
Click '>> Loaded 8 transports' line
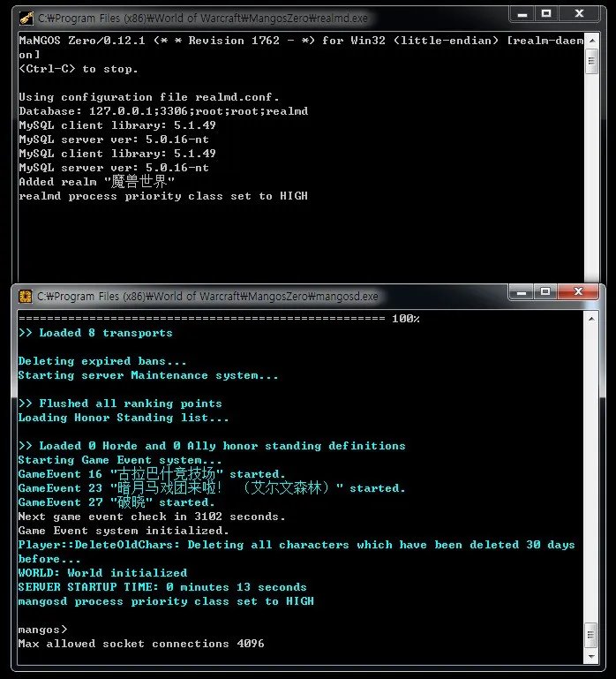coord(95,333)
